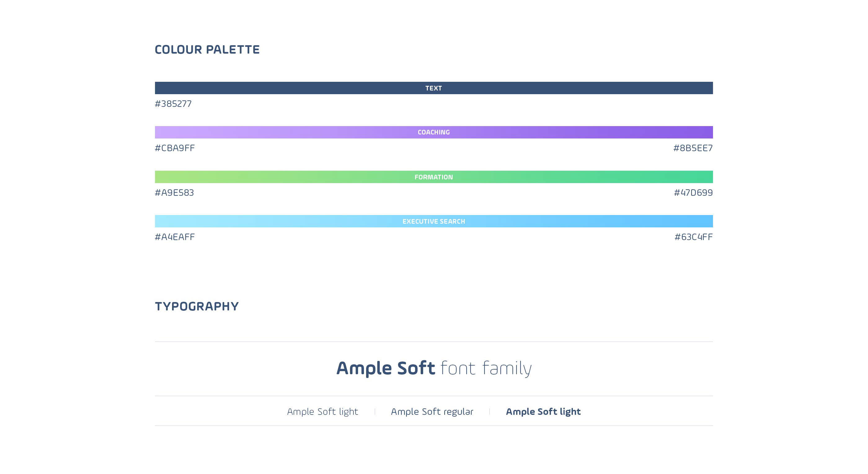This screenshot has width=868, height=474.
Task: Click the COLOUR PALETTE heading
Action: point(207,50)
